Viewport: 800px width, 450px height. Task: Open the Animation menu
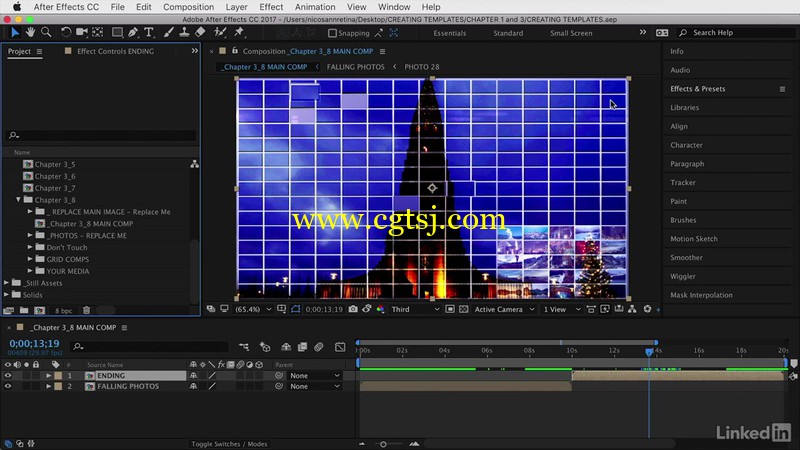pyautogui.click(x=315, y=7)
